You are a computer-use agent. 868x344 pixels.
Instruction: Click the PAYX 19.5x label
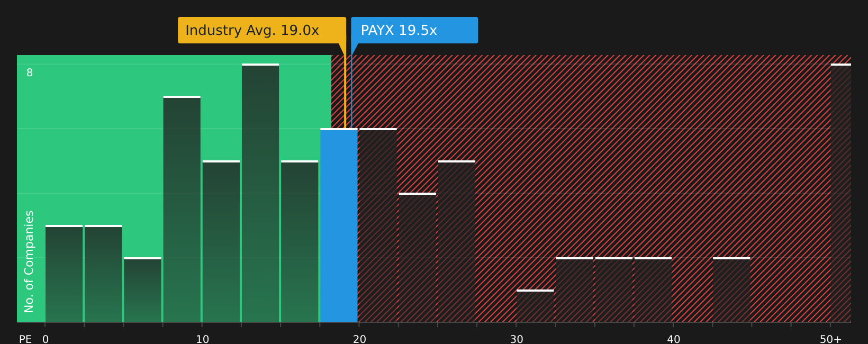click(414, 30)
